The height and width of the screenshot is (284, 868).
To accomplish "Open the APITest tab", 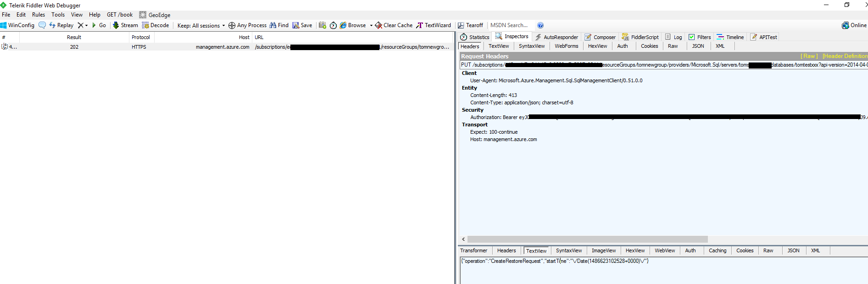I will tap(764, 37).
